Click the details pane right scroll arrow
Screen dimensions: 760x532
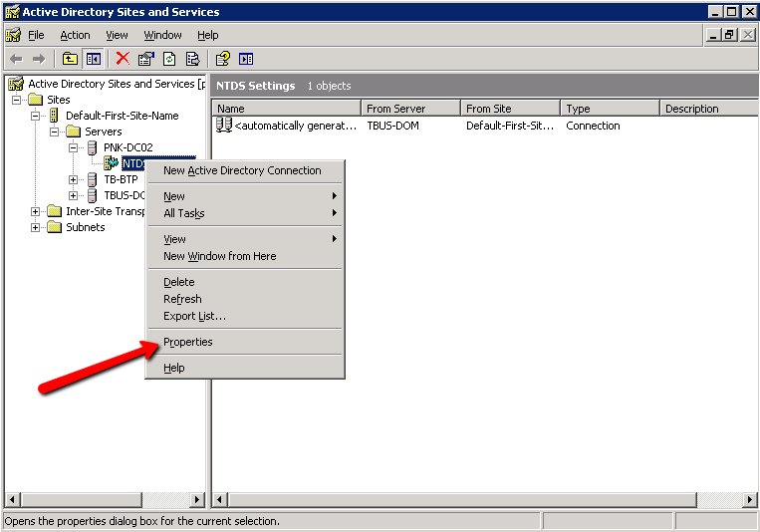pos(750,499)
